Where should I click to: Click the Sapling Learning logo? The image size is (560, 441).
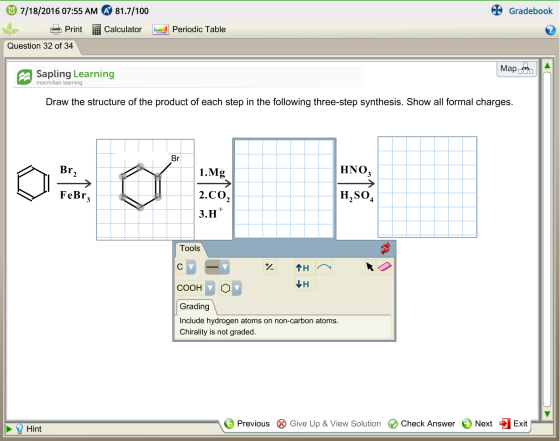point(66,76)
